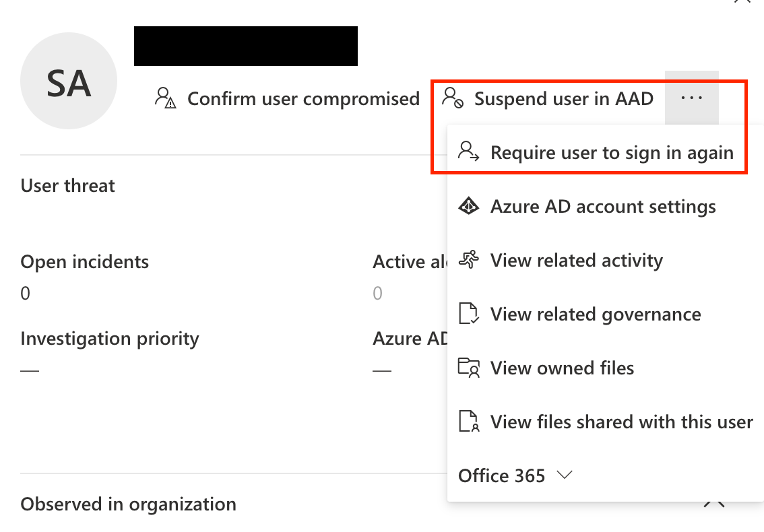This screenshot has height=532, width=764.
Task: Select "View related governance" menu entry
Action: coord(596,314)
